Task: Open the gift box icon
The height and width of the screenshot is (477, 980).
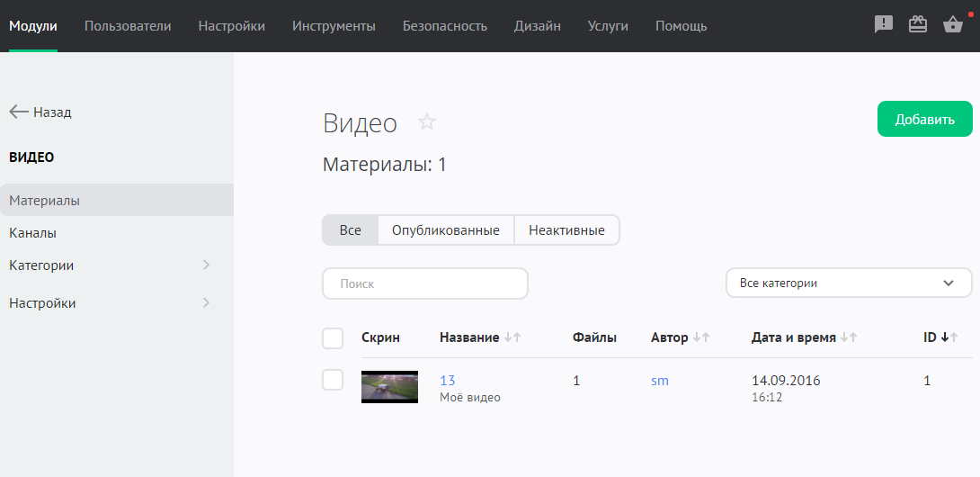Action: click(x=918, y=25)
